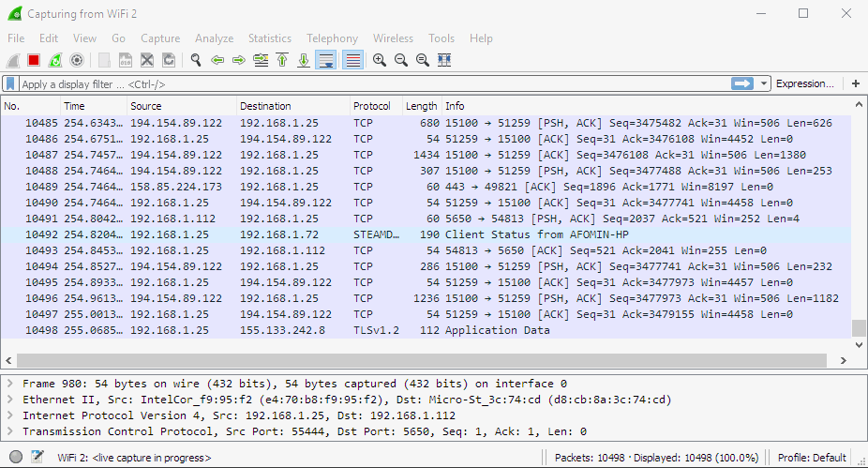
Task: Toggle auto scroll during live capture
Action: coord(325,60)
